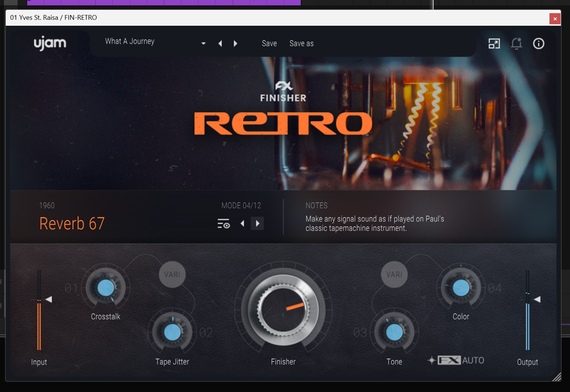Open the notifications bell
The height and width of the screenshot is (392, 570).
coord(516,44)
